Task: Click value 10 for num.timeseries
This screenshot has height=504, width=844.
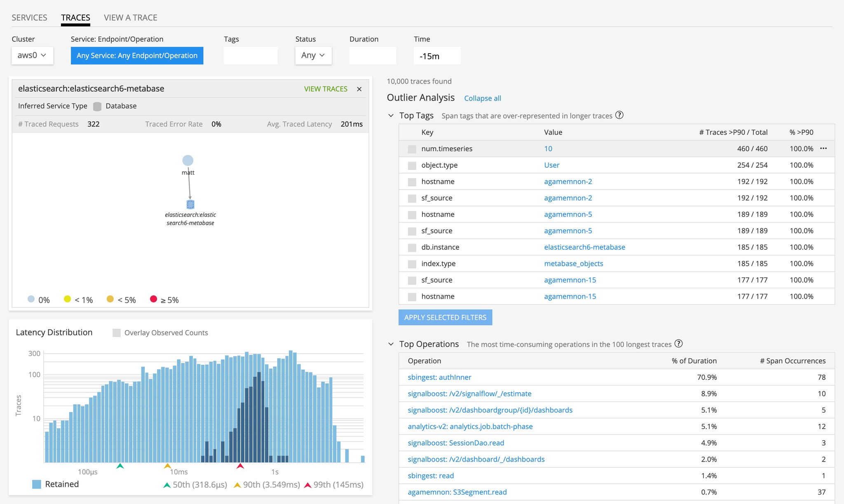Action: coord(548,149)
